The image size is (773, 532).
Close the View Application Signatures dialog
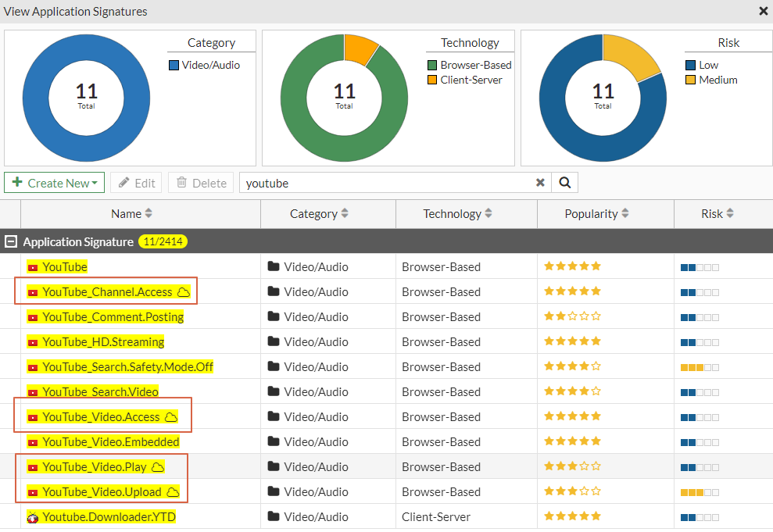[x=763, y=11]
